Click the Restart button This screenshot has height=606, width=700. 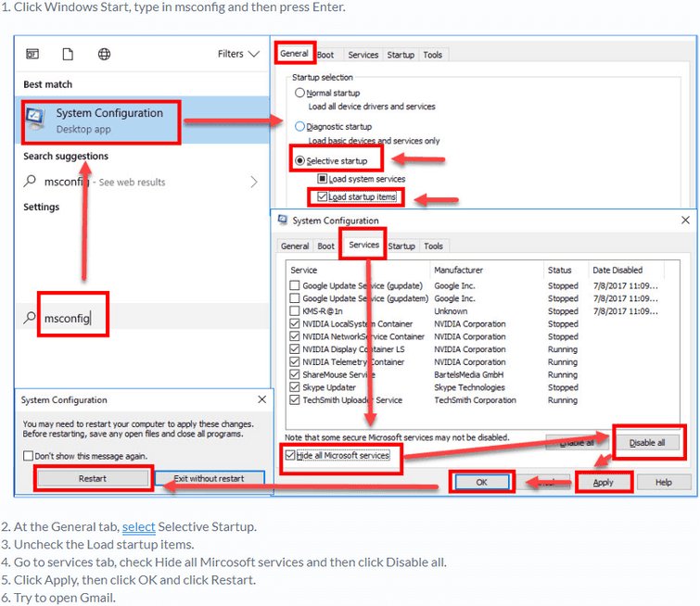pyautogui.click(x=93, y=478)
